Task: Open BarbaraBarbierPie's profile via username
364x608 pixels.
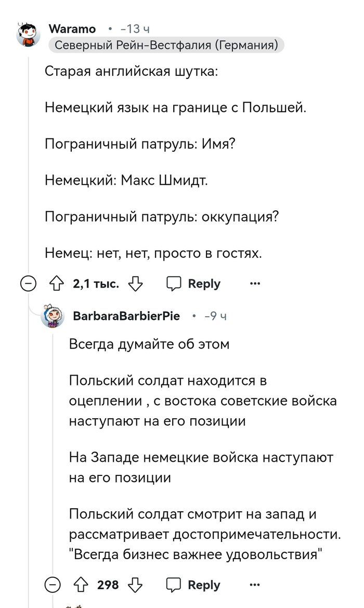Action: [126, 316]
